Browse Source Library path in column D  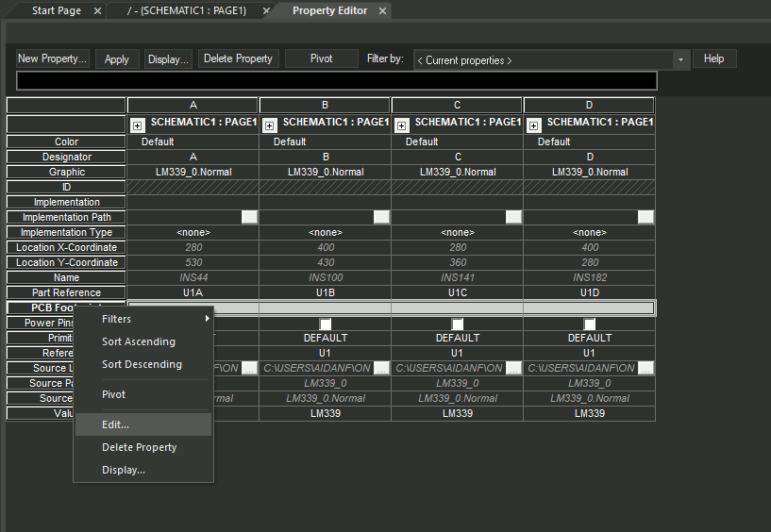pos(646,368)
